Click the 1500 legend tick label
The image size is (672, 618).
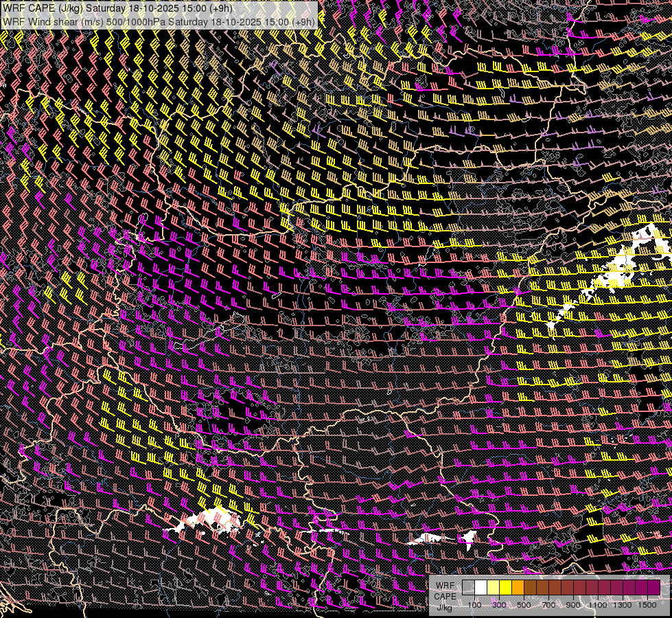click(647, 605)
